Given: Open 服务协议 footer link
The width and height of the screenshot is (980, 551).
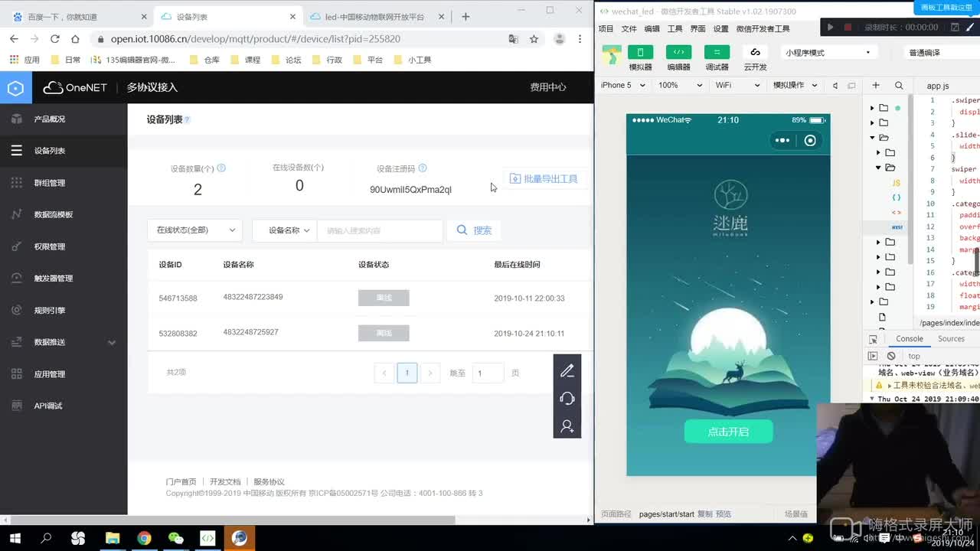Looking at the screenshot, I should coord(269,482).
